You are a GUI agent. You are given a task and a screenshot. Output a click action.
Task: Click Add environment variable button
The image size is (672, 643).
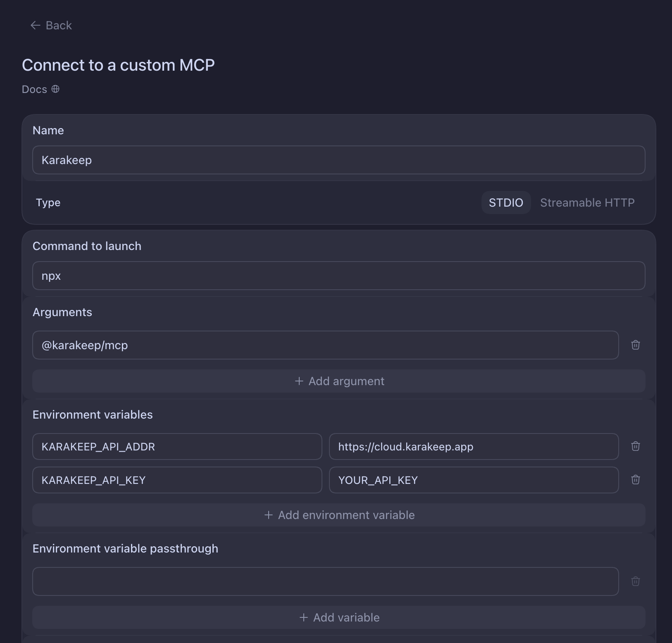pos(339,515)
